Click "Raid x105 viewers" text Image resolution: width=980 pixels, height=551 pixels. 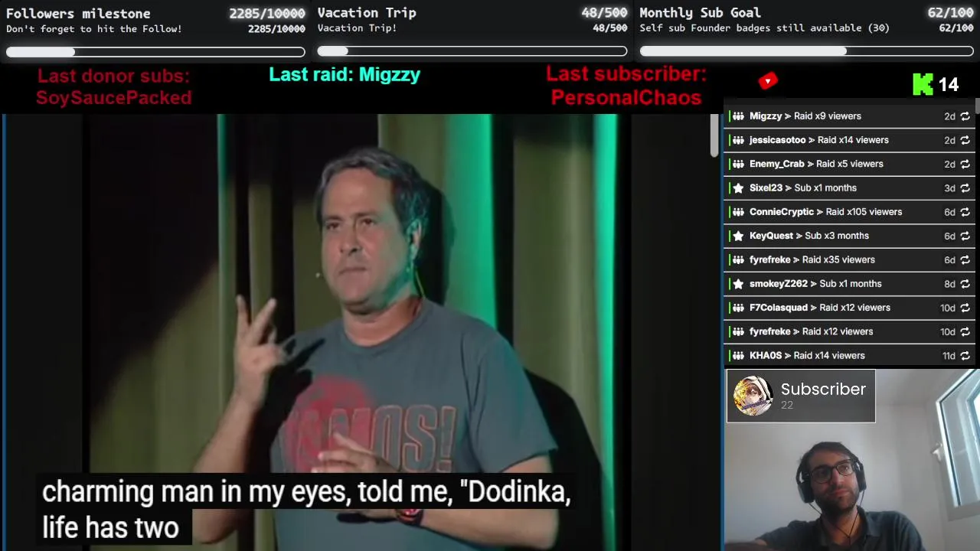click(864, 212)
